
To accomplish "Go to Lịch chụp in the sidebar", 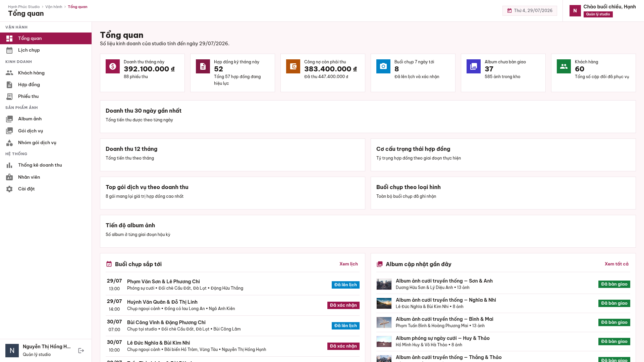I will coord(46,50).
